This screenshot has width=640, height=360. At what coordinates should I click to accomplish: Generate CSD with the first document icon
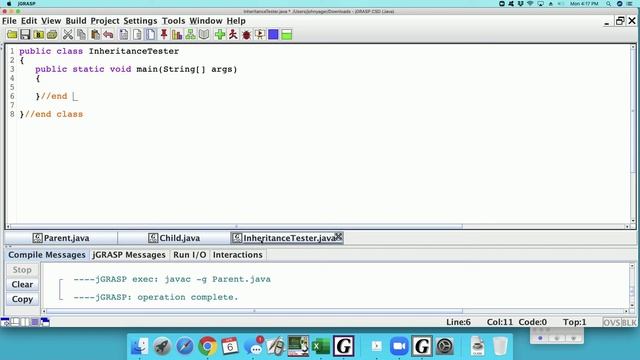tap(124, 35)
